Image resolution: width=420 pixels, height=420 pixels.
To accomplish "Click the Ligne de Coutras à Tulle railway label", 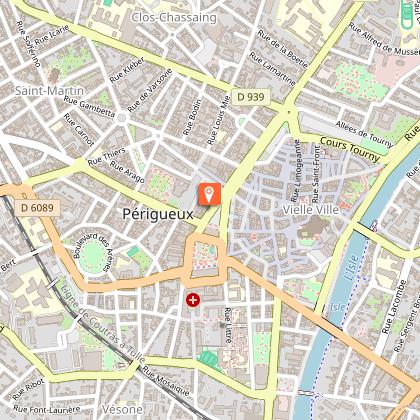I will tap(103, 323).
